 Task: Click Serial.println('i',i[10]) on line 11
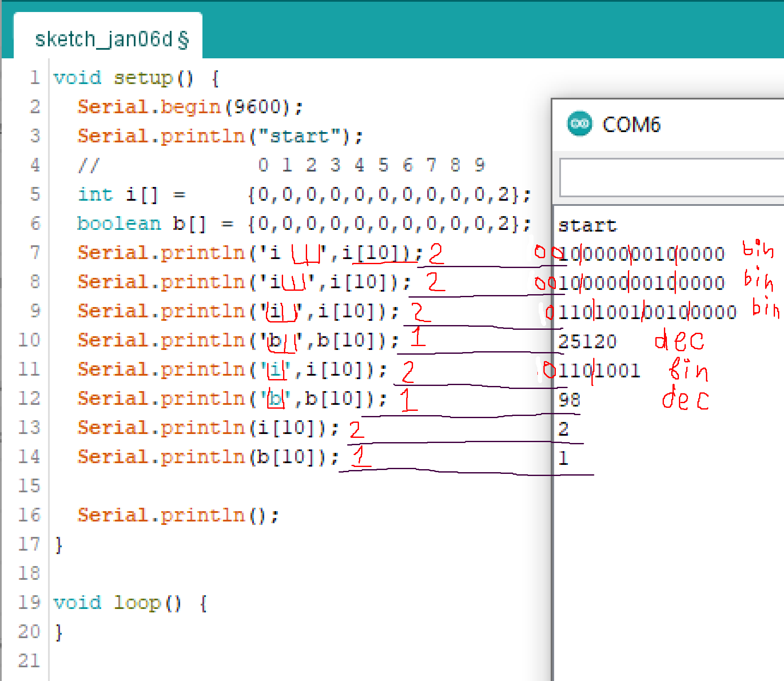pos(232,370)
